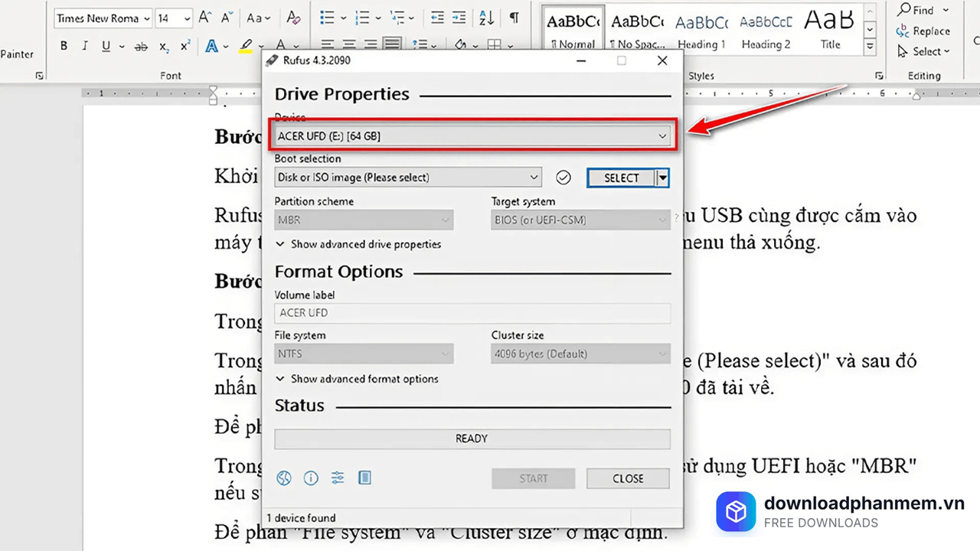Click the SELECT button in Rufus
980x551 pixels.
coord(622,178)
